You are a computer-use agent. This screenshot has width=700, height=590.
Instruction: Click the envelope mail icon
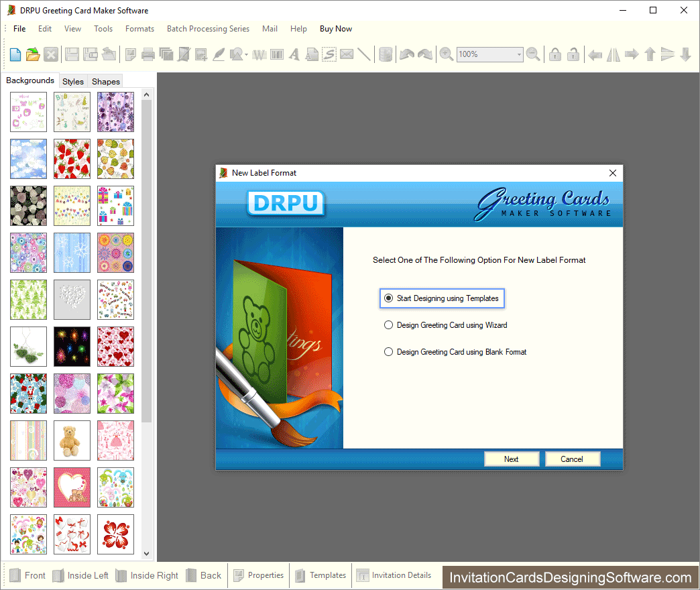(x=347, y=54)
